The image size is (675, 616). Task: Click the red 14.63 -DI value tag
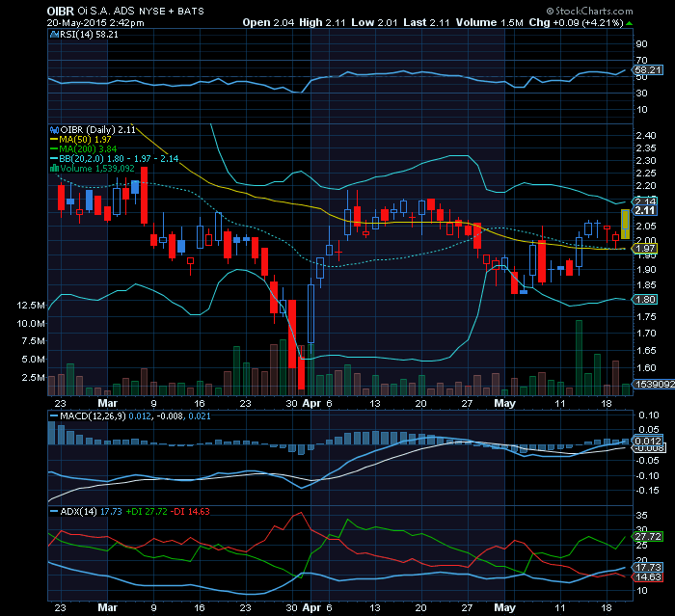[648, 576]
